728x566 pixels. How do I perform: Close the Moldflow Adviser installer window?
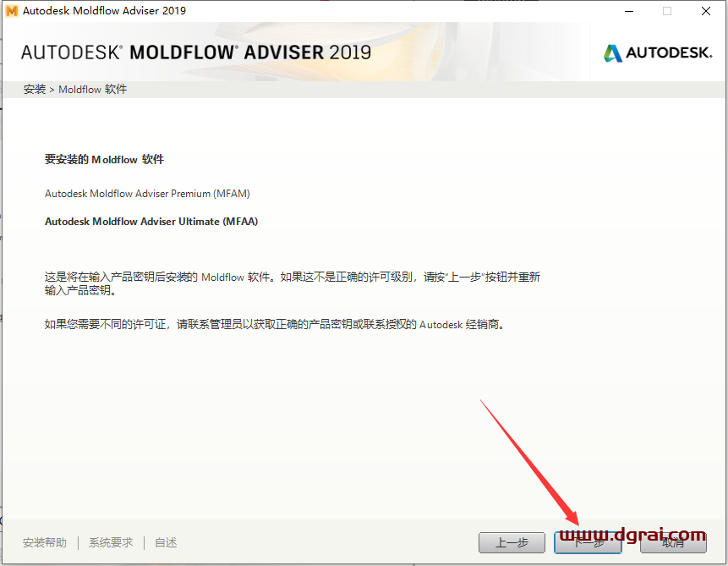coord(706,11)
